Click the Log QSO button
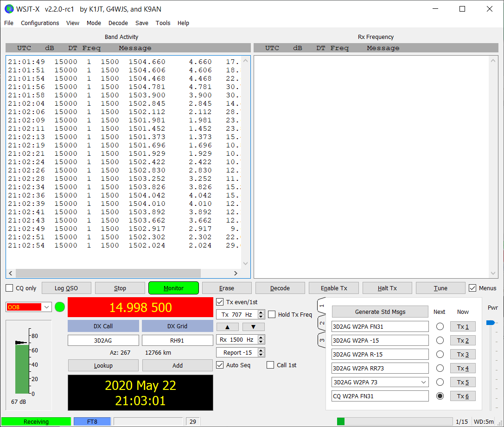This screenshot has width=504, height=427. point(66,288)
